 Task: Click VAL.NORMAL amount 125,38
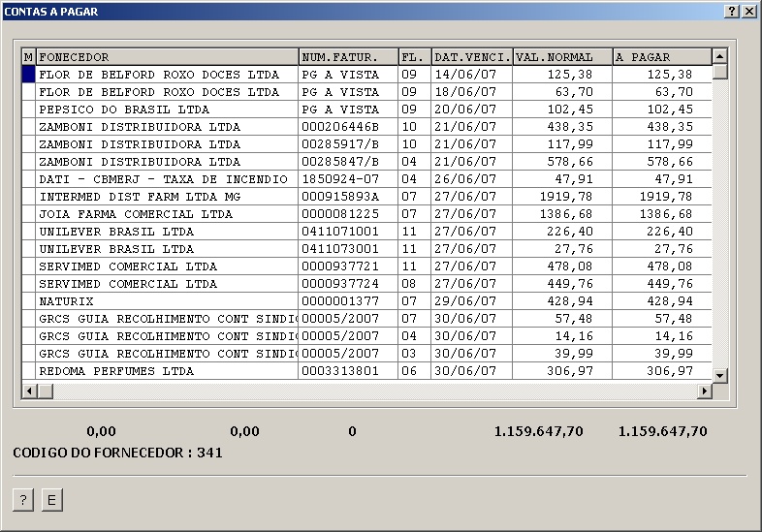pyautogui.click(x=570, y=75)
